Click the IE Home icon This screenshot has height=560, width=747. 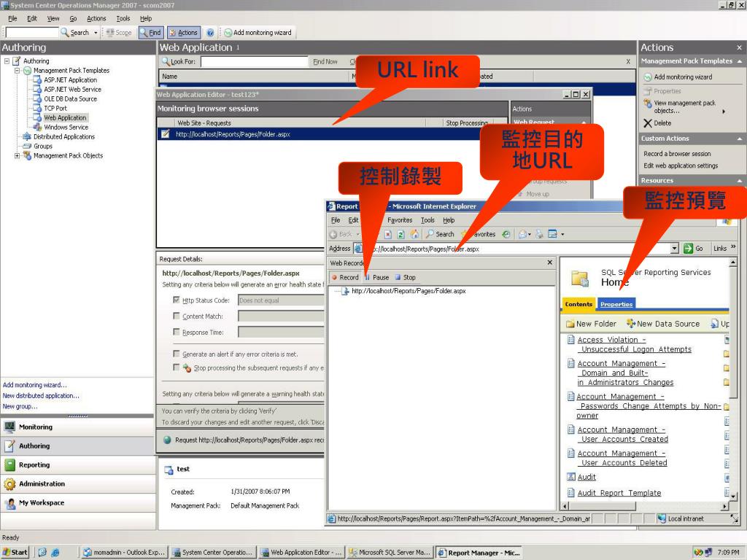414,234
